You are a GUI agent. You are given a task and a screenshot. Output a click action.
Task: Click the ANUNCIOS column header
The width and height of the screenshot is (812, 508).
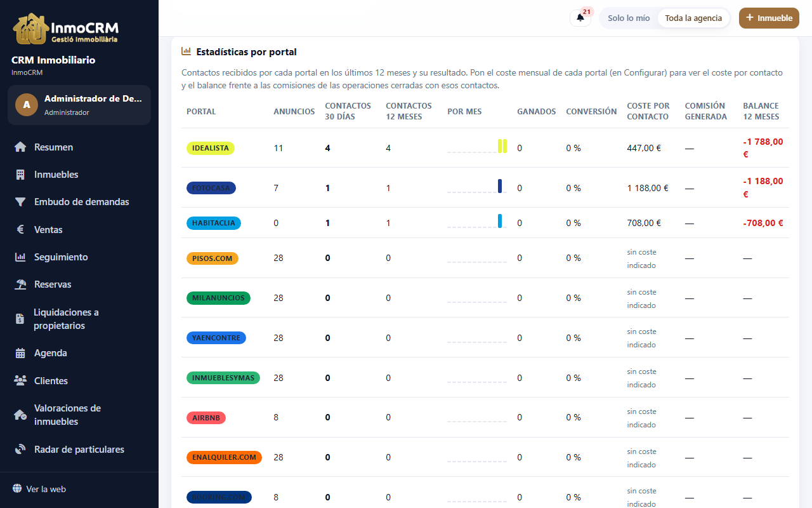294,112
